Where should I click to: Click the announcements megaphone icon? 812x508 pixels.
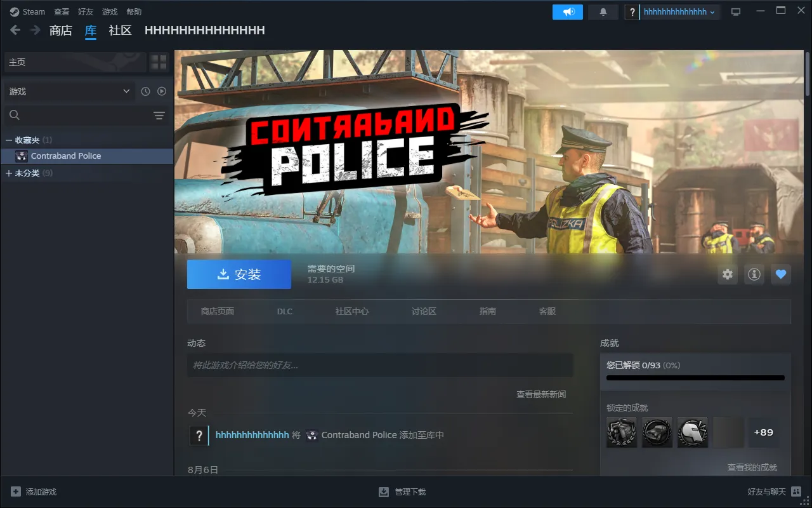[567, 12]
